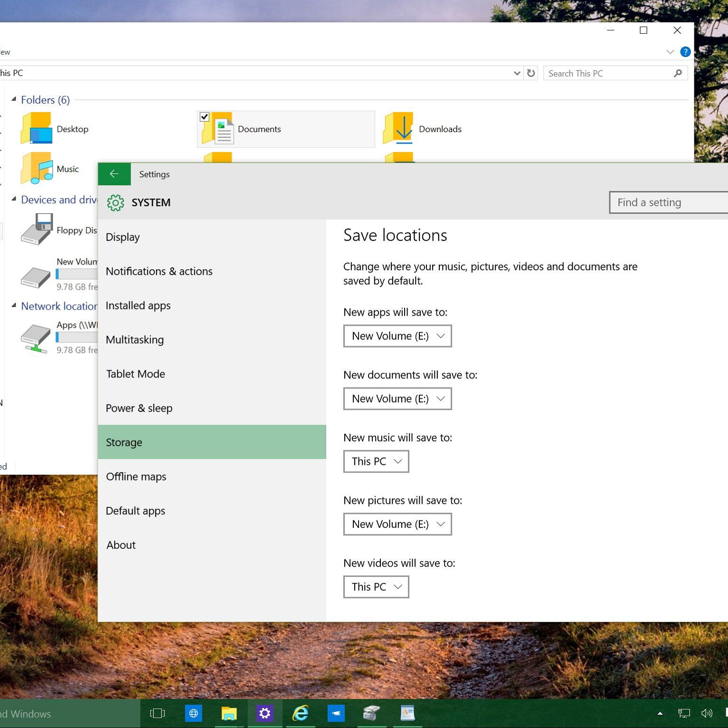Open the Default apps settings page

135,511
